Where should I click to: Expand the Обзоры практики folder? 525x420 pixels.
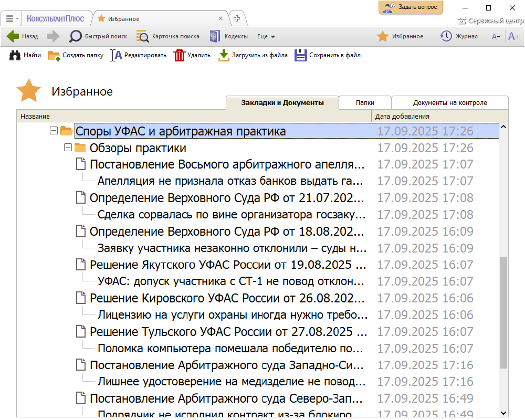(x=68, y=148)
